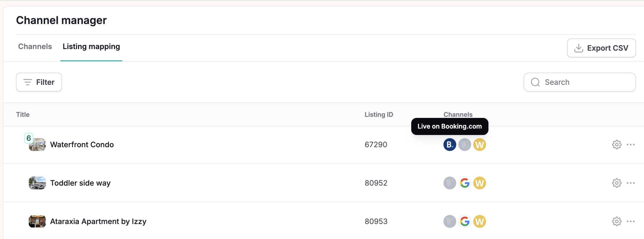Click gray Vrbo icon on Waterfront Condo row
Image resolution: width=644 pixels, height=239 pixels.
pos(464,145)
